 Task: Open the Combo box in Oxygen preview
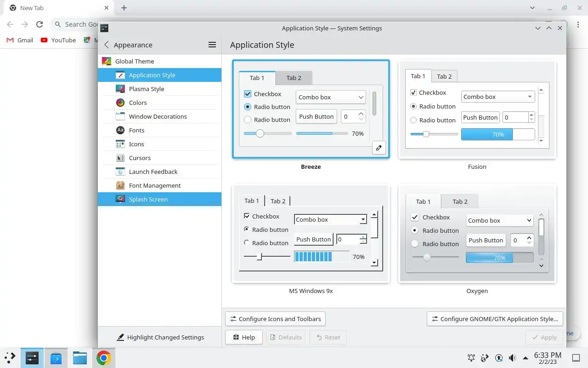click(x=500, y=220)
